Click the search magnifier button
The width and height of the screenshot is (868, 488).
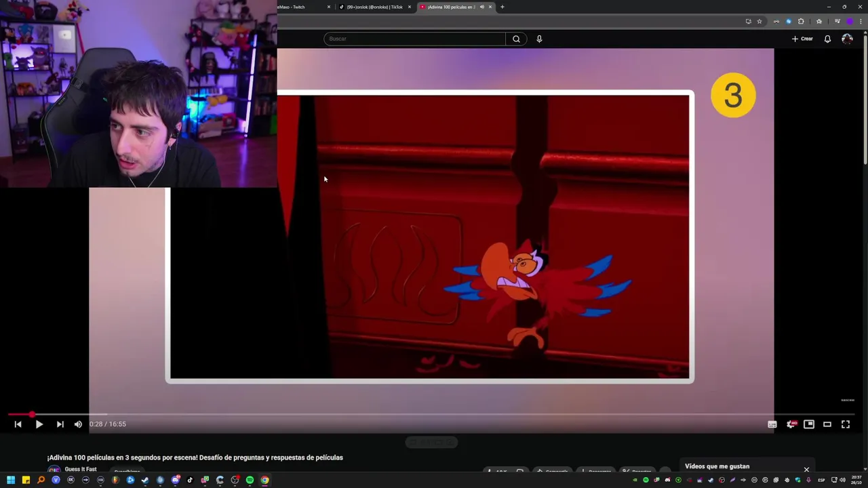pyautogui.click(x=516, y=39)
